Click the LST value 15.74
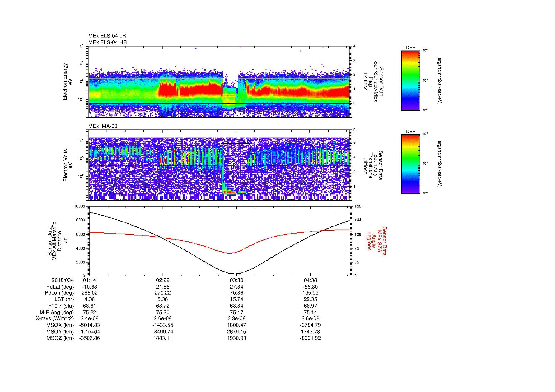The width and height of the screenshot is (555, 392). tap(236, 299)
